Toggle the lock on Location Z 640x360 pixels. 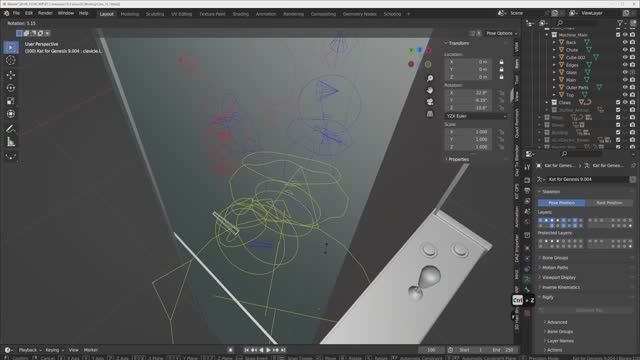click(501, 77)
